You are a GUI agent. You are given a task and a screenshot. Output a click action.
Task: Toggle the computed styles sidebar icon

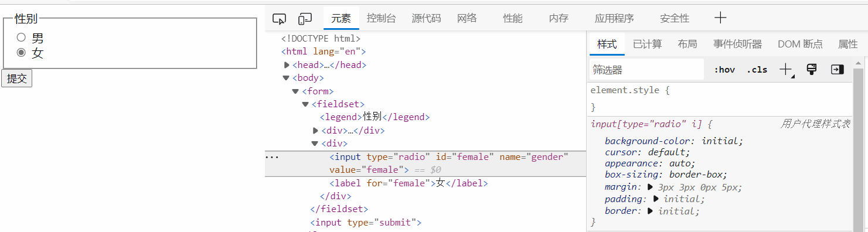coord(837,69)
